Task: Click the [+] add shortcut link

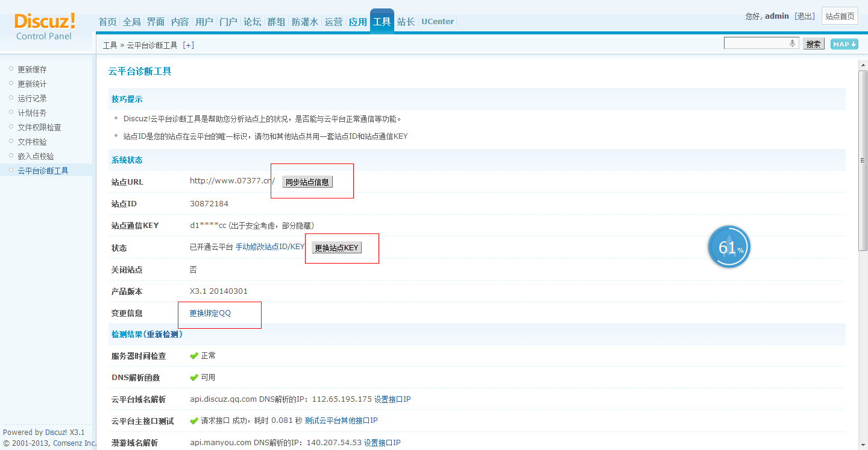Action: pyautogui.click(x=188, y=45)
